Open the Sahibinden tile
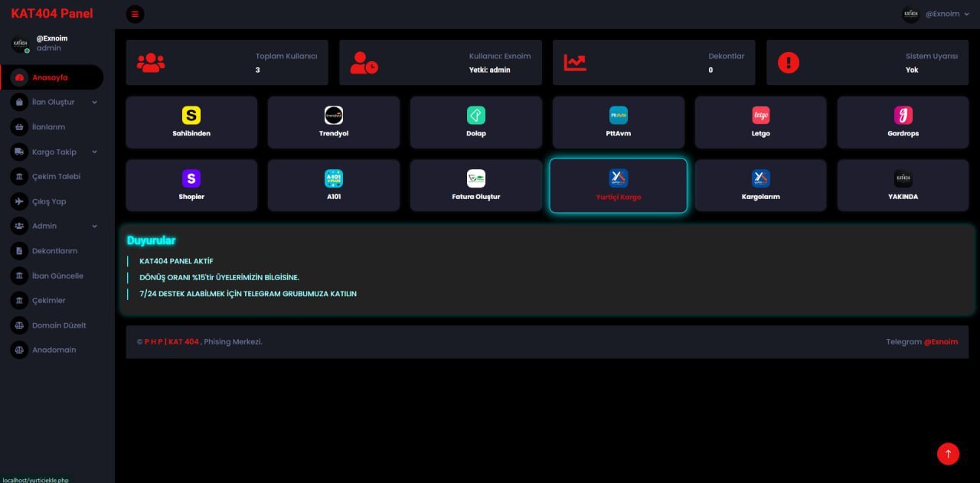The width and height of the screenshot is (980, 483). [x=191, y=122]
